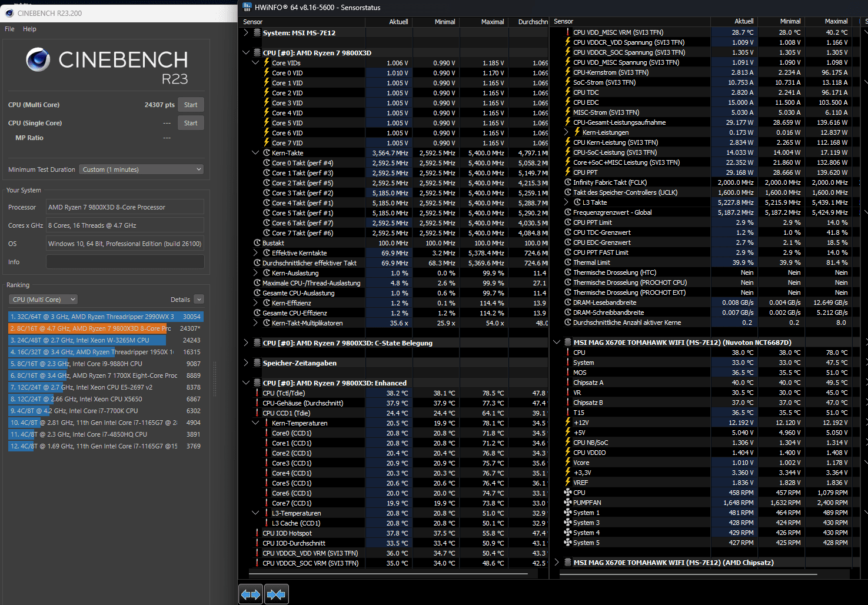868x605 pixels.
Task: Click the 24307 pts multi core score
Action: click(x=159, y=105)
